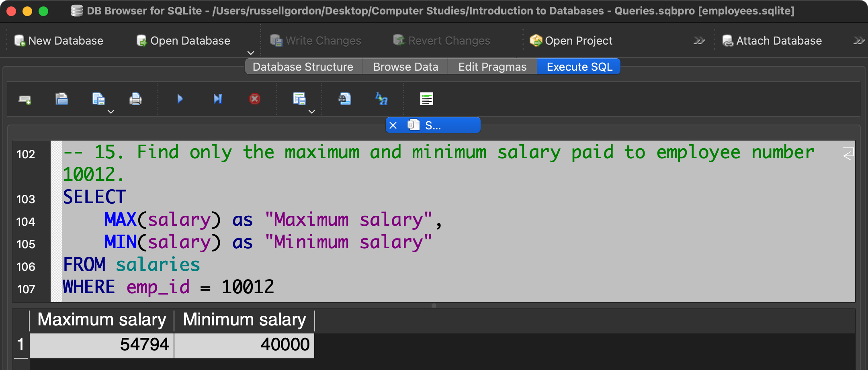
Task: Switch to the Browse Data tab
Action: click(405, 67)
